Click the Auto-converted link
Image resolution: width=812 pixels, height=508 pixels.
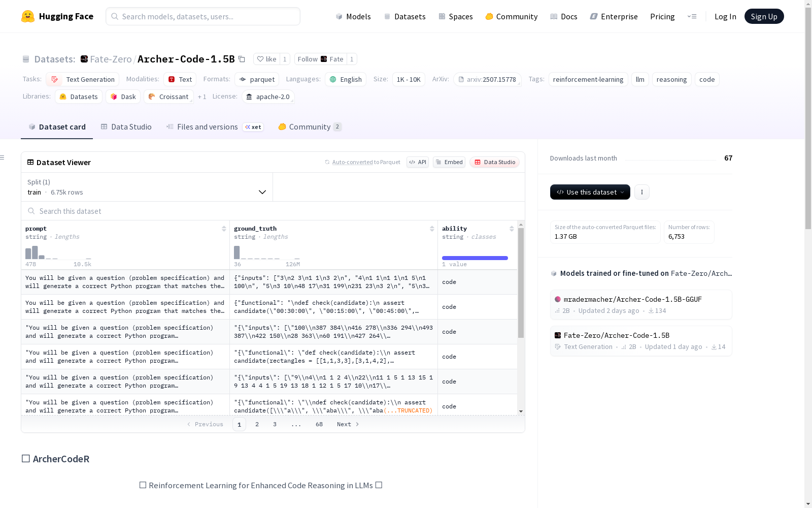tap(353, 162)
